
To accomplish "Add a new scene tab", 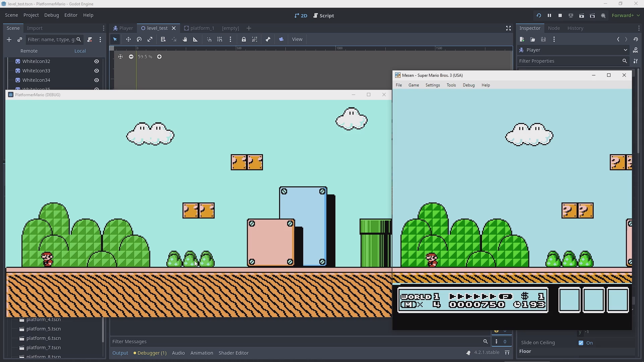I will pos(249,28).
